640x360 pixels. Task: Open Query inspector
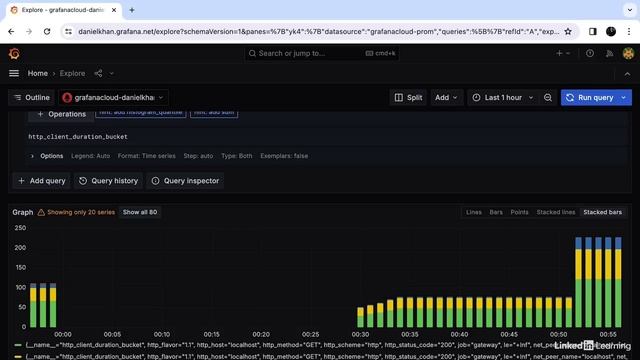pos(185,181)
